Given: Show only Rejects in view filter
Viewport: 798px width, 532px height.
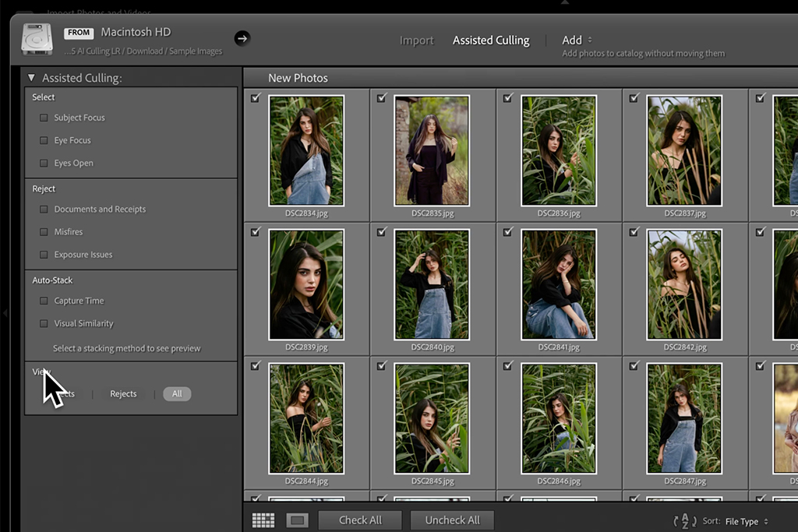Looking at the screenshot, I should pyautogui.click(x=123, y=394).
